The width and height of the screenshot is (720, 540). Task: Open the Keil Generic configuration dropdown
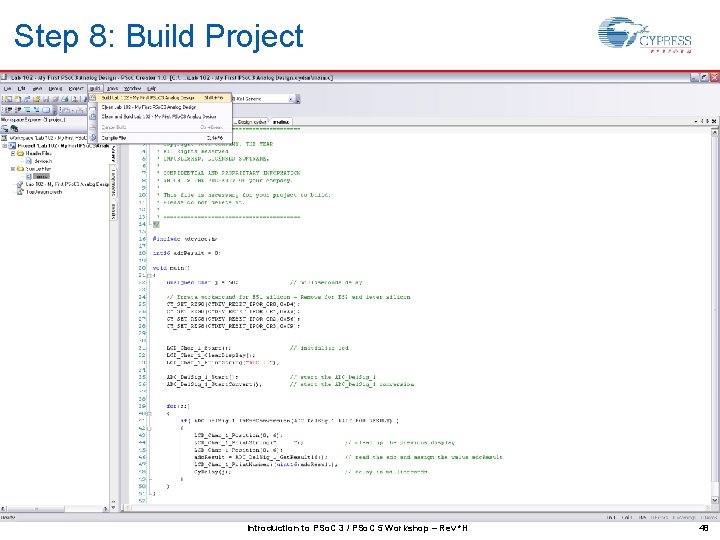coord(290,99)
